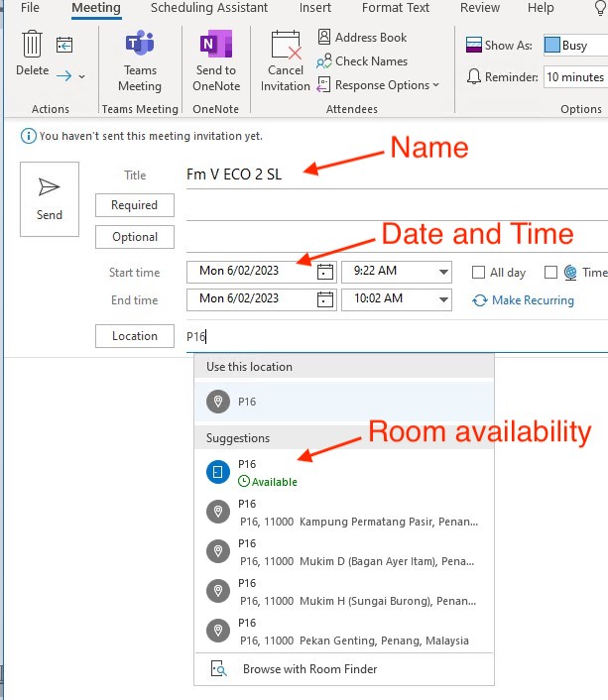The image size is (608, 700).
Task: Select P16 Mukim D Bagan Ayer Itam suggestion
Action: (x=344, y=552)
